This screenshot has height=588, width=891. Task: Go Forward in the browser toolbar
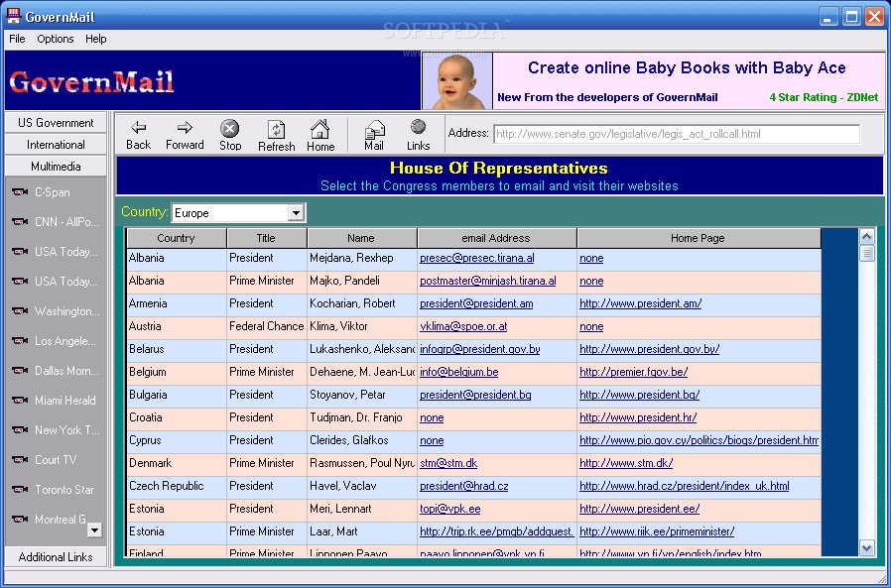coord(185,135)
